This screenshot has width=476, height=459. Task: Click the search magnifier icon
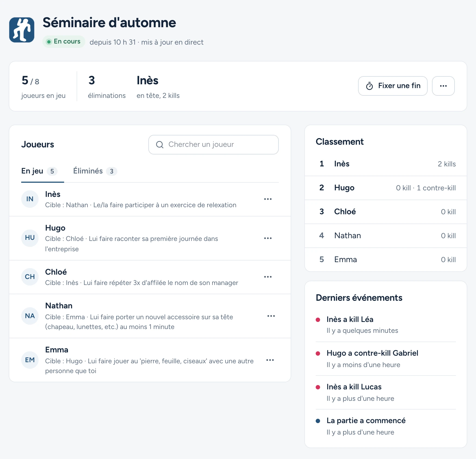point(160,145)
